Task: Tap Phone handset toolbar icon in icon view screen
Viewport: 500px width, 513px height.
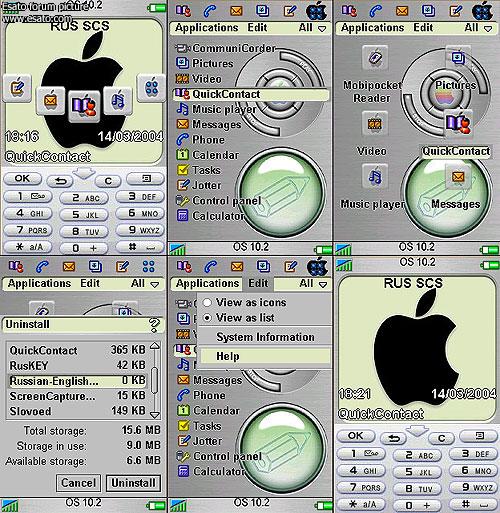Action: tap(376, 11)
